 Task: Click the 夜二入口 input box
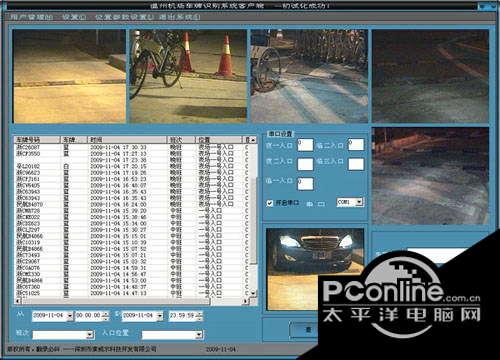(x=305, y=164)
